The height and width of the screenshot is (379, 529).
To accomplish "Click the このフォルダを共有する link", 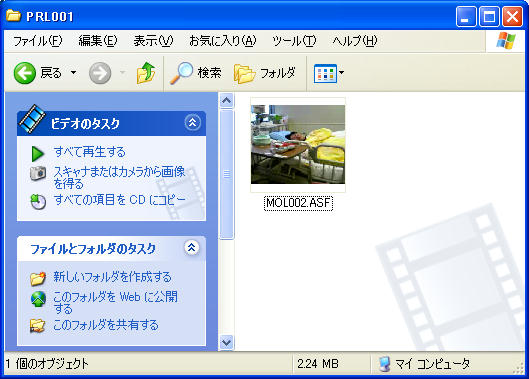I will [106, 325].
